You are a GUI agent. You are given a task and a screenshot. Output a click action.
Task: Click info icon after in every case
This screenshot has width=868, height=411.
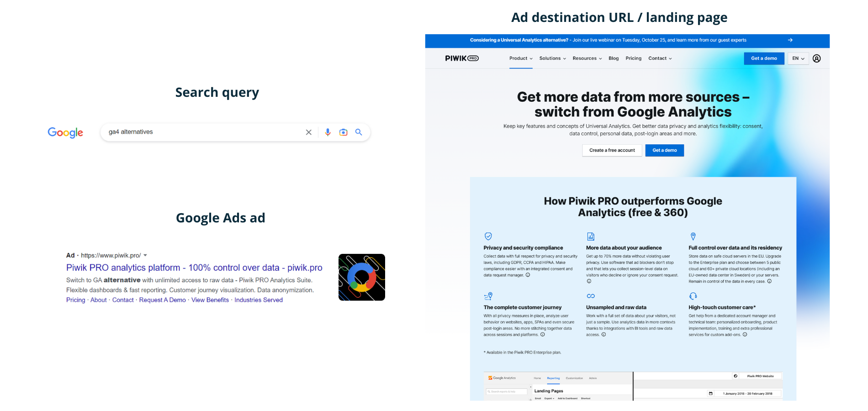pyautogui.click(x=769, y=281)
